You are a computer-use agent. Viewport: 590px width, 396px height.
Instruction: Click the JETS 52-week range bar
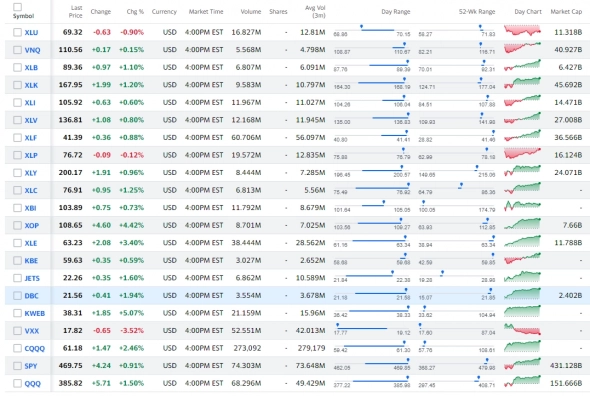click(457, 276)
